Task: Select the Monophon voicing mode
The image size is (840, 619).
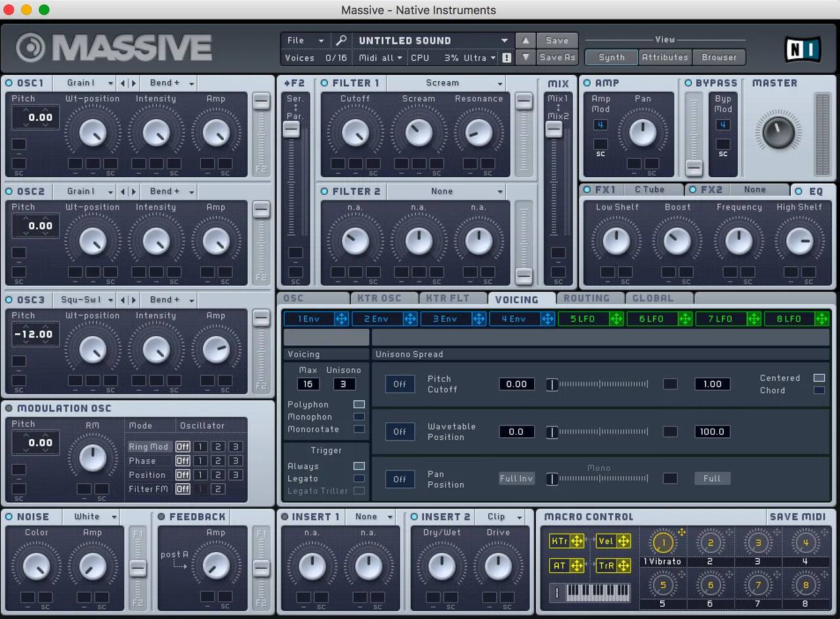Action: 359,417
